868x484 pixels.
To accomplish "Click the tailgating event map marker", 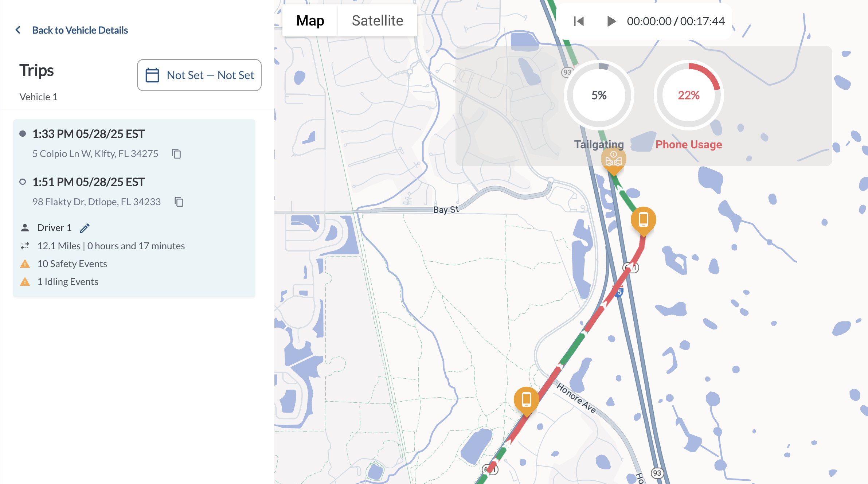I will (x=613, y=160).
